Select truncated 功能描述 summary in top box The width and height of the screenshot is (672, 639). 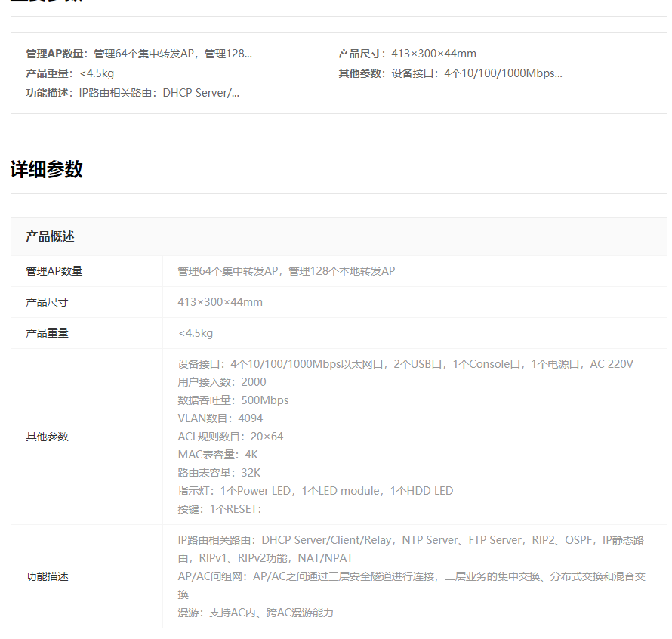pyautogui.click(x=133, y=93)
